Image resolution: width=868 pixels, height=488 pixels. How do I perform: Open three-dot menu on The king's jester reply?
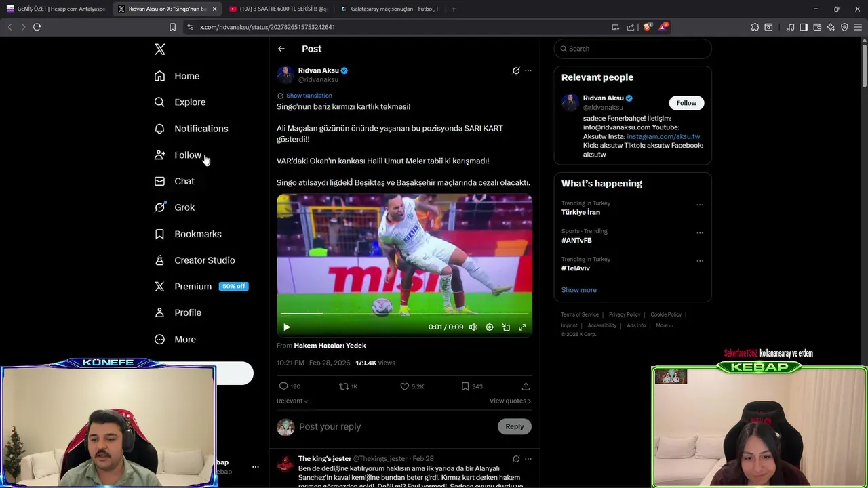(528, 459)
